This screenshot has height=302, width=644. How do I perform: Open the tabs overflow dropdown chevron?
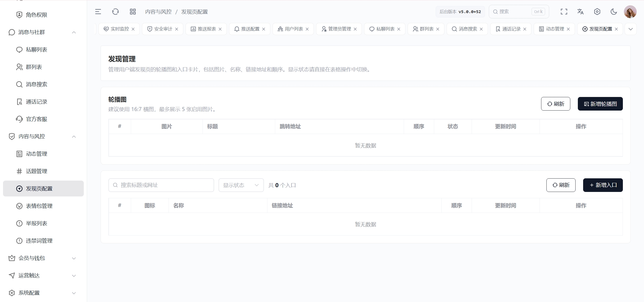coord(631,29)
